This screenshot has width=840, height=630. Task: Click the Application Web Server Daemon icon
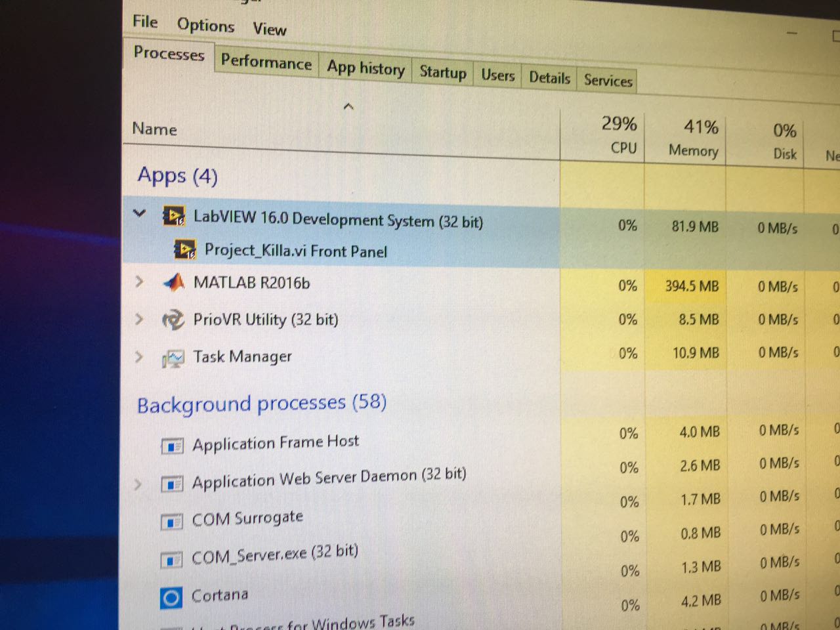[x=171, y=484]
